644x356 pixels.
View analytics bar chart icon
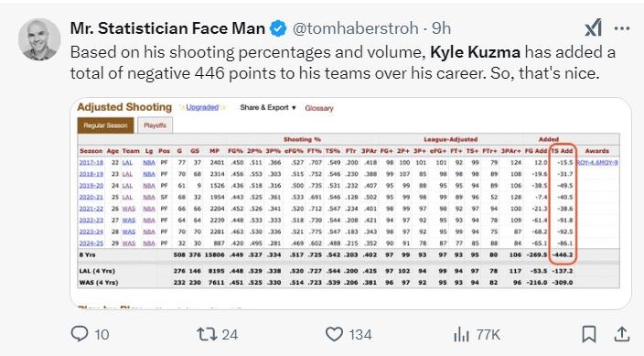click(x=461, y=334)
